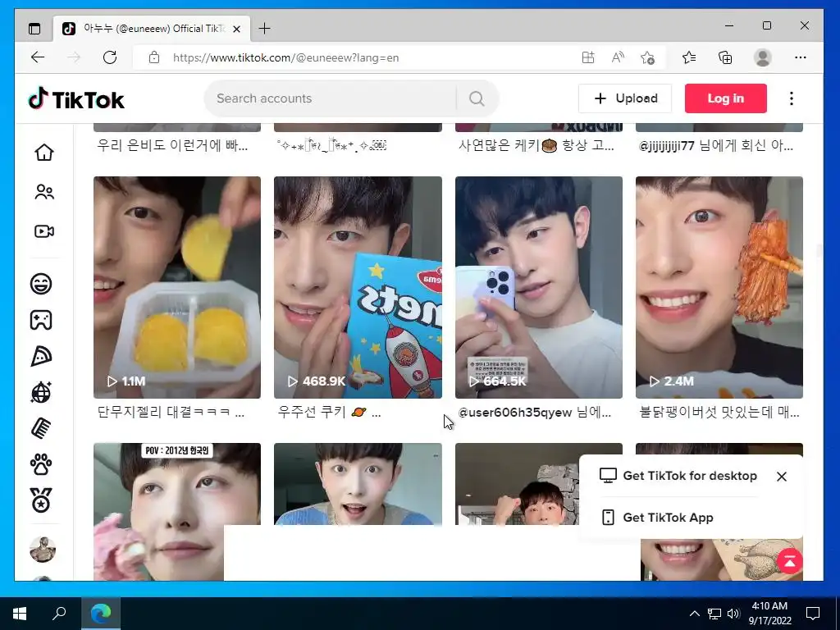
Task: Open the Collections icon
Action: point(725,57)
